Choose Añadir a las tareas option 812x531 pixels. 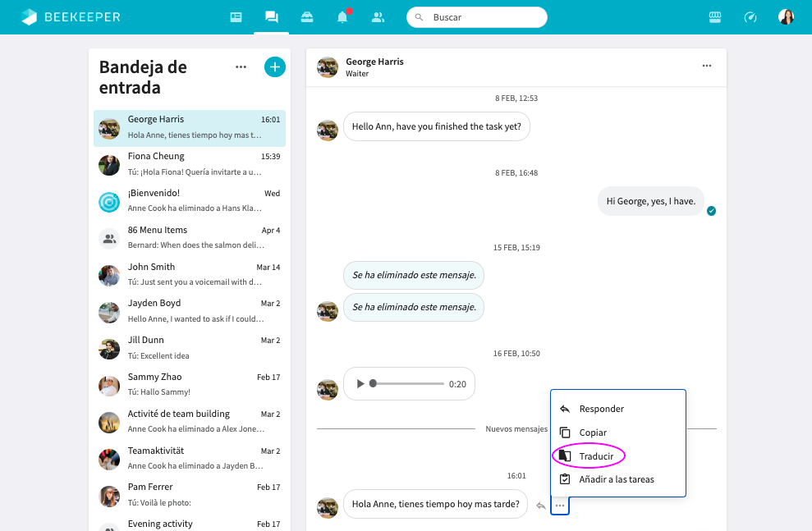pos(616,479)
